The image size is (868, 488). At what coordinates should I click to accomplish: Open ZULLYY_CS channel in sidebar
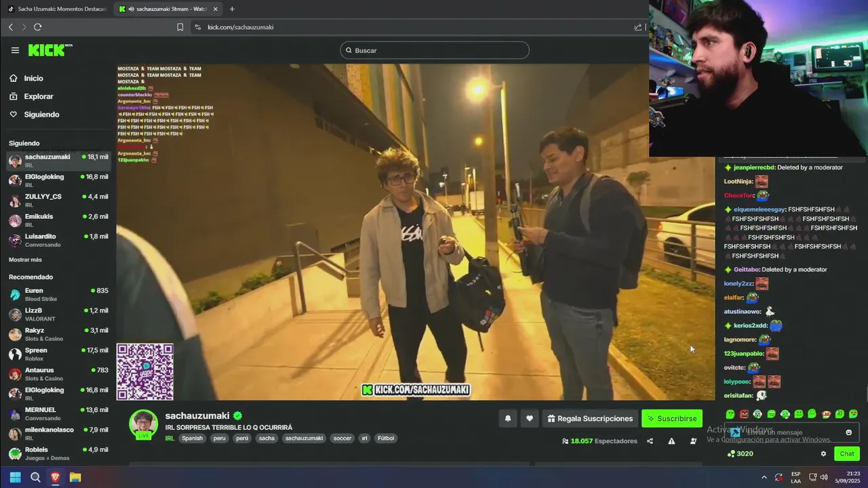click(58, 201)
